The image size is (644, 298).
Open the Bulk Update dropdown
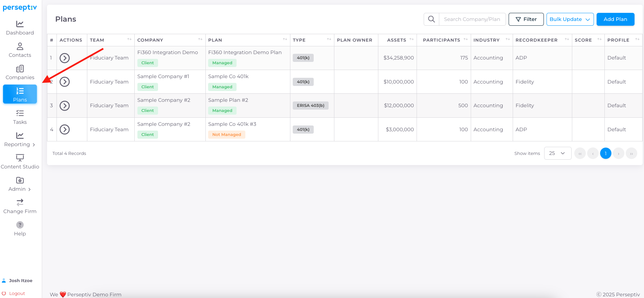coord(570,19)
